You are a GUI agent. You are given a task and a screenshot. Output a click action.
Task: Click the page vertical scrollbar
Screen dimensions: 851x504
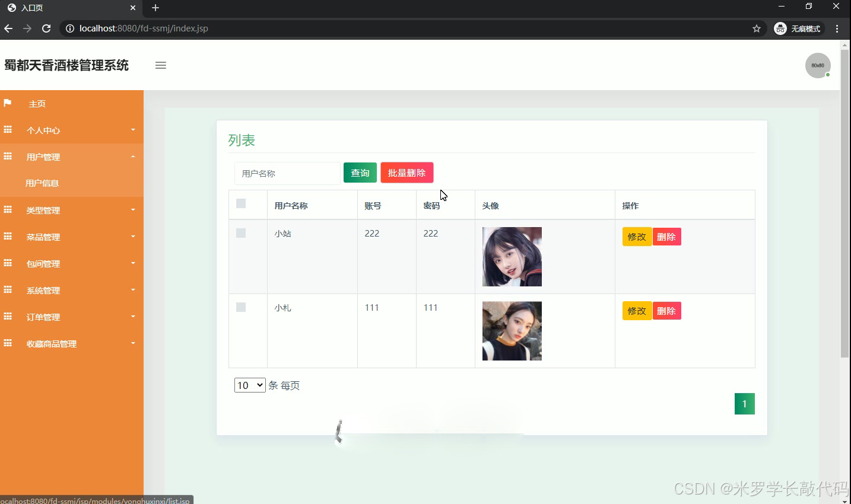pos(845,203)
